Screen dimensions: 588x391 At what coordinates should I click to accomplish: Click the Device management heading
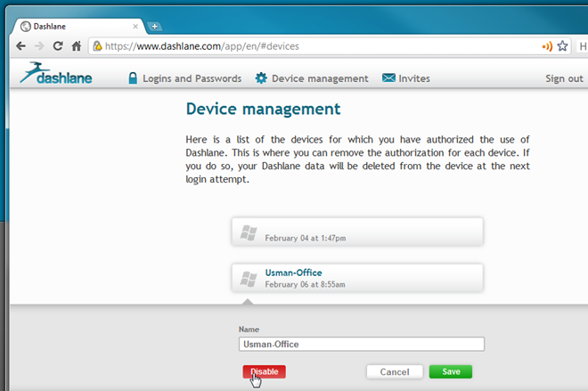263,109
